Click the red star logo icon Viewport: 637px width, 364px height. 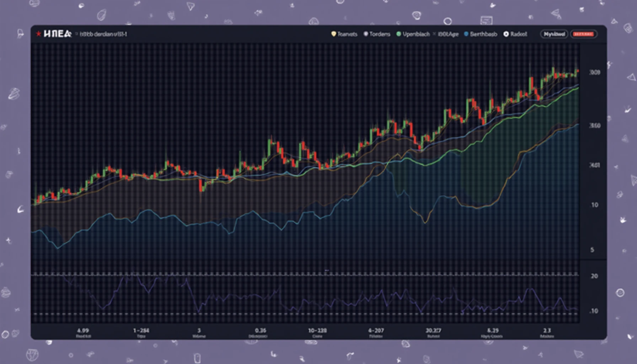click(x=38, y=34)
